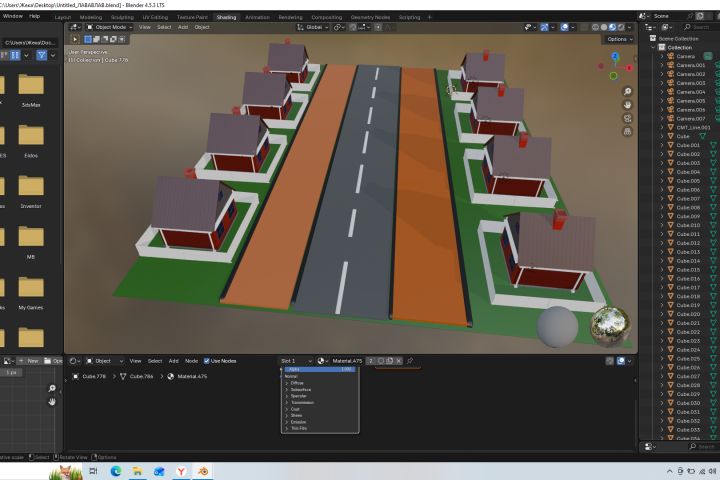Click the New button in image editor
Viewport: 720px width, 480px height.
(x=30, y=361)
